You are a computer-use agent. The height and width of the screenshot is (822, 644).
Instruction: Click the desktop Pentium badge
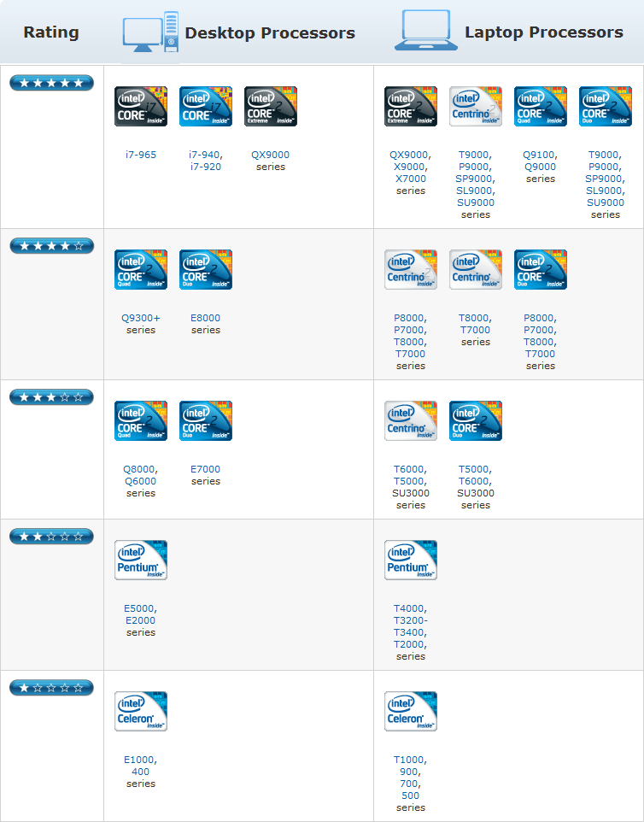(140, 560)
